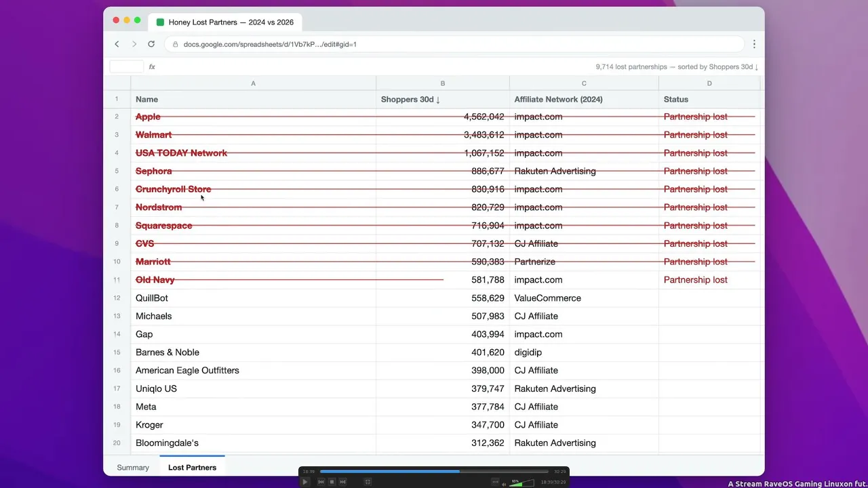Select the Honey Lost Partners browser tab
Image resolution: width=868 pixels, height=488 pixels.
point(225,22)
